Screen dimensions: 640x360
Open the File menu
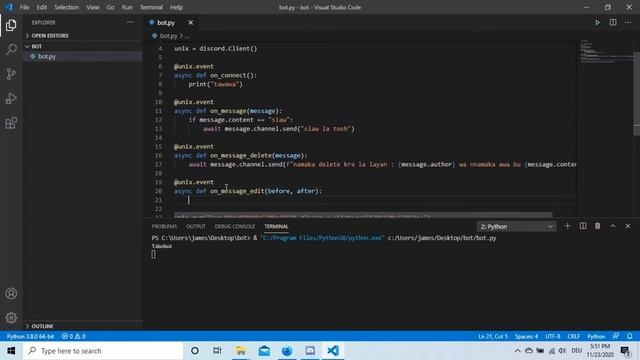tap(24, 7)
